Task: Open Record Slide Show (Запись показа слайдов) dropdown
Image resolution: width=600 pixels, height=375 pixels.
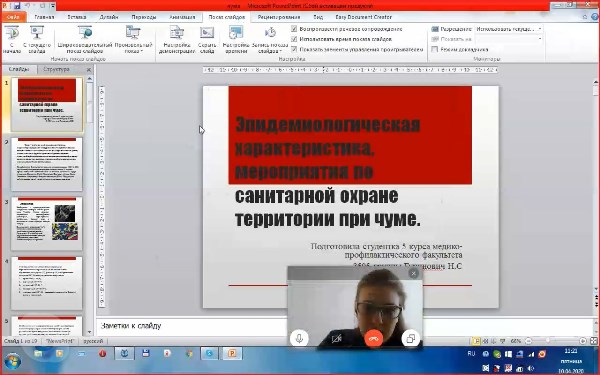Action: (x=270, y=39)
